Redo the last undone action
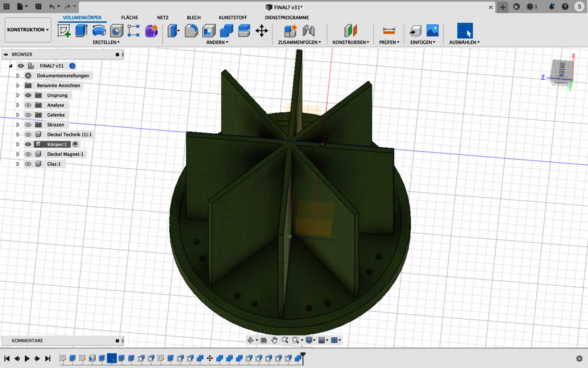 point(67,7)
